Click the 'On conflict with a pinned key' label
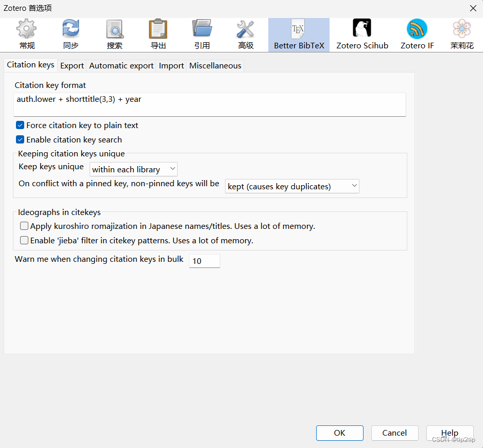This screenshot has width=483, height=448. [x=119, y=184]
